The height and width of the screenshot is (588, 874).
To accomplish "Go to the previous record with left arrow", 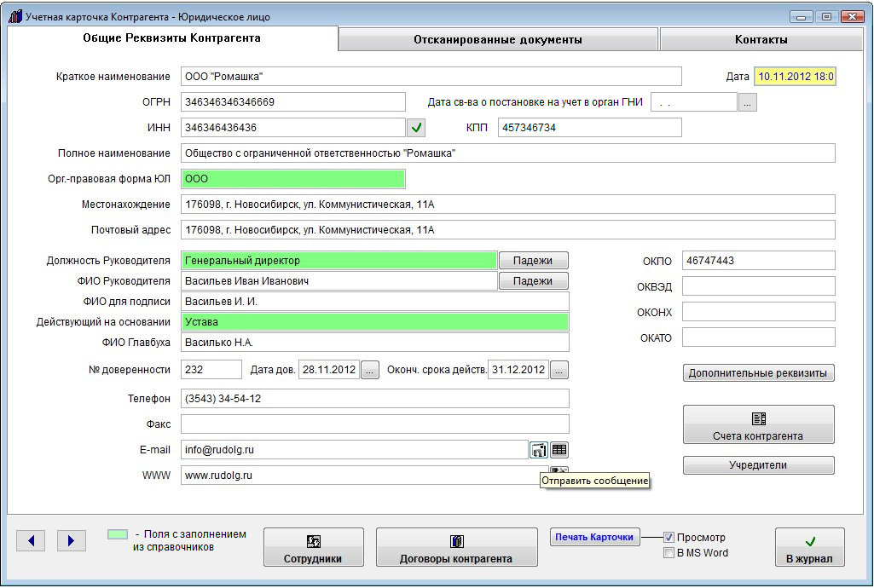I will pos(31,540).
